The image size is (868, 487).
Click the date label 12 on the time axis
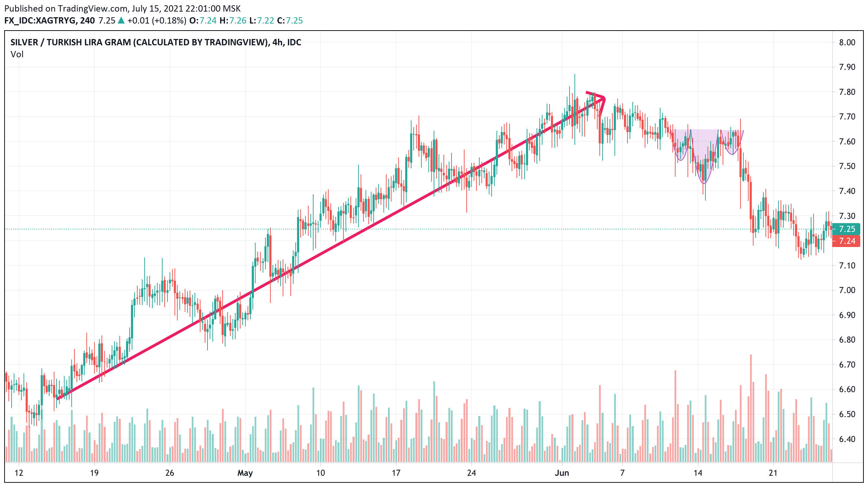click(19, 473)
